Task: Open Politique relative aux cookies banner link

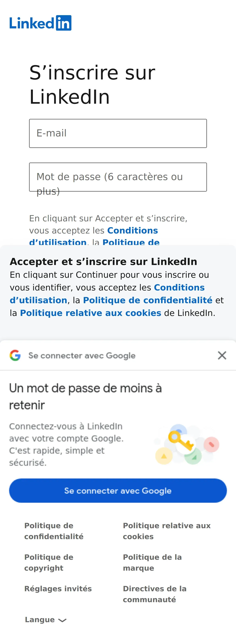Action: (x=91, y=313)
